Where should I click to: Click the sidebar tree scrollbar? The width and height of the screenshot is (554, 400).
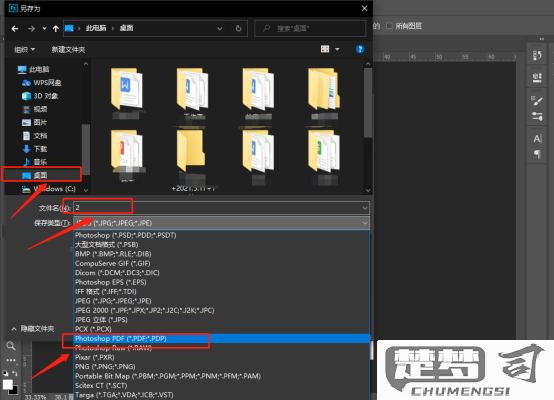(x=86, y=149)
